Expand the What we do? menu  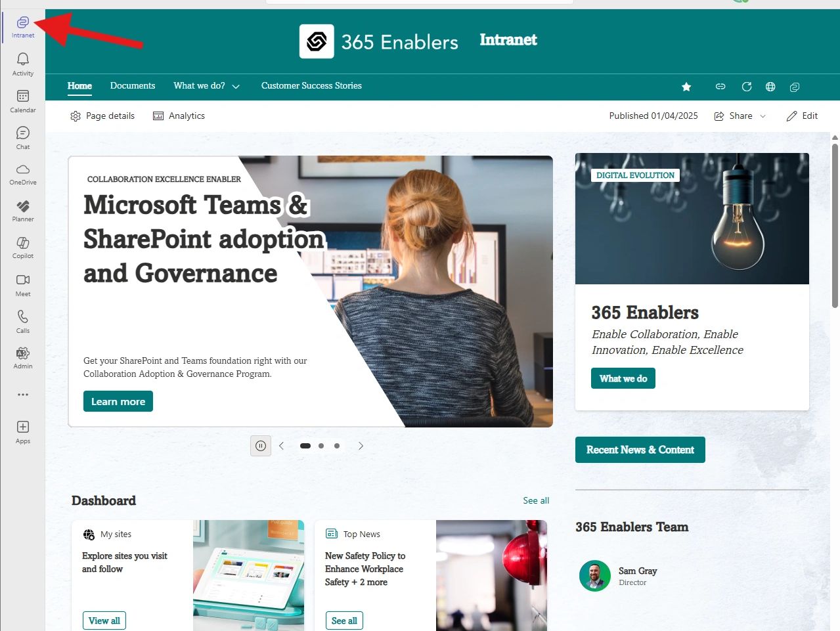(x=207, y=86)
